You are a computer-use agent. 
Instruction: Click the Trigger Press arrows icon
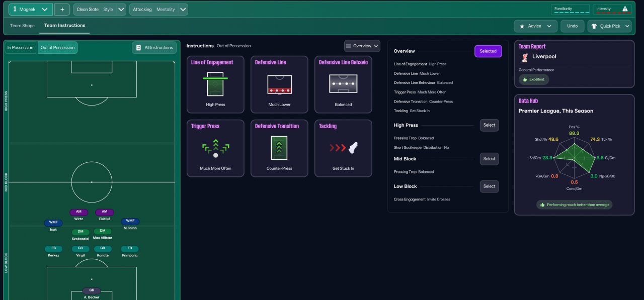215,148
